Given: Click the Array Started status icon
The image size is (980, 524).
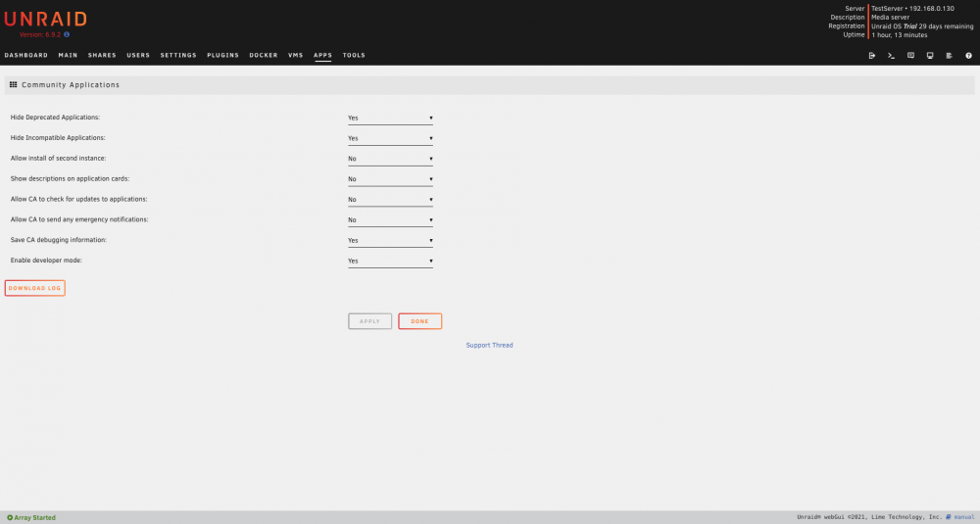Looking at the screenshot, I should pos(10,517).
